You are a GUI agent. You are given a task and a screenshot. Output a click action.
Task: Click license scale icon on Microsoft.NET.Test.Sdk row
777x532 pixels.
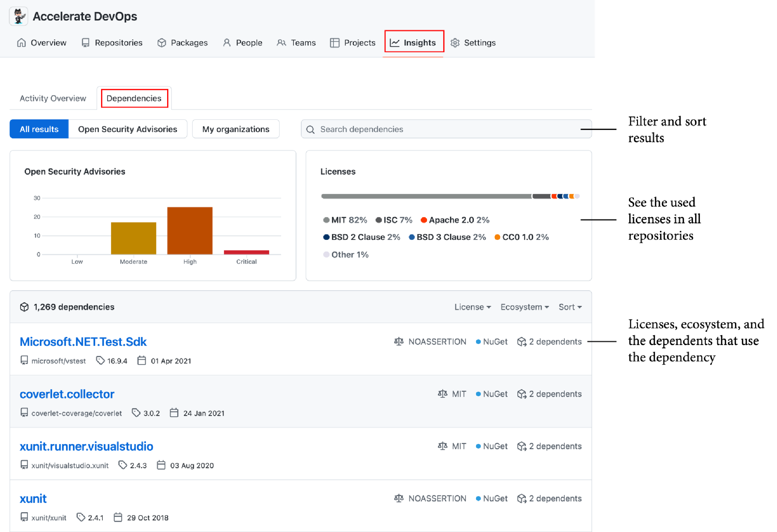[x=399, y=342]
